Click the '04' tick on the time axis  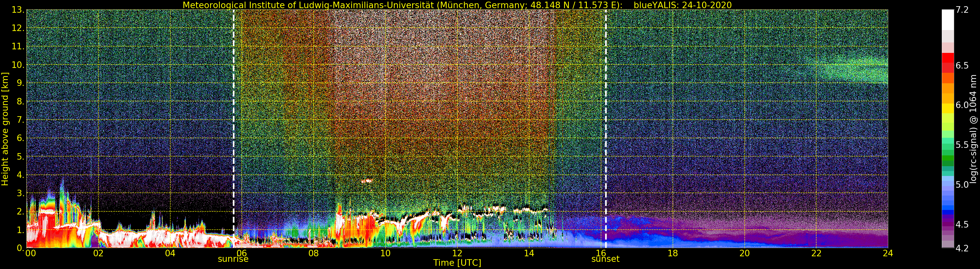[170, 253]
